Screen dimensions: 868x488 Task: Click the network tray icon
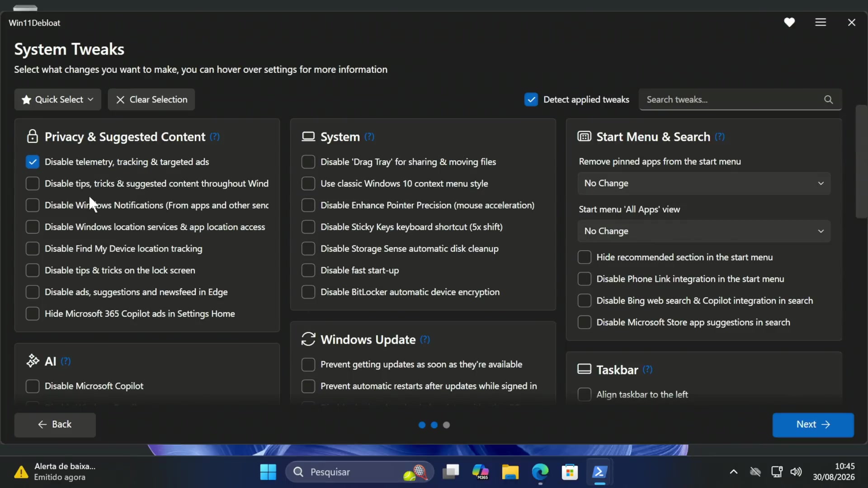(777, 472)
